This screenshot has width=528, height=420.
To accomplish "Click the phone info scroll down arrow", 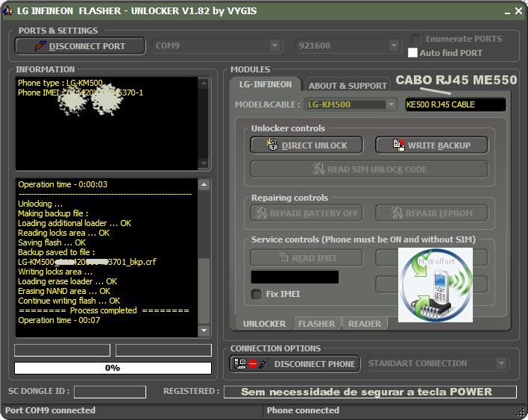I will [x=204, y=163].
